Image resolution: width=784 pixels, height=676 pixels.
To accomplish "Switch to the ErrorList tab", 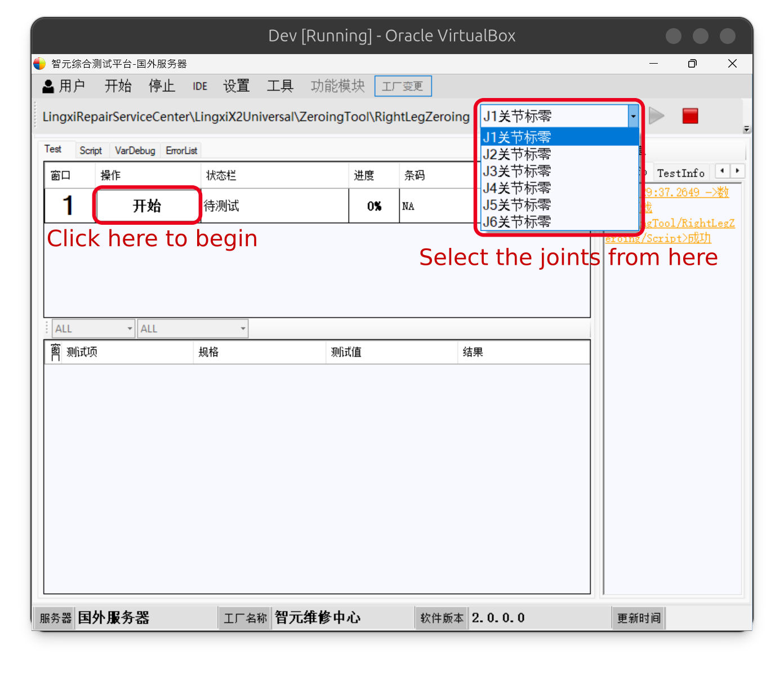I will pyautogui.click(x=181, y=150).
